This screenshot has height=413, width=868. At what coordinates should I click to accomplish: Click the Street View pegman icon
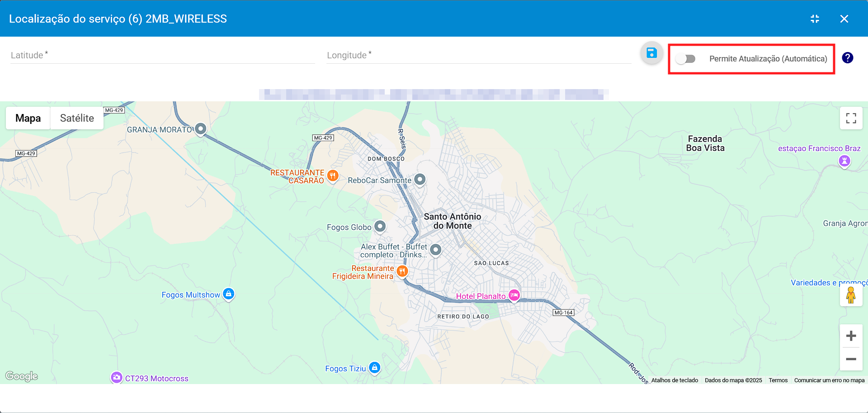point(851,295)
